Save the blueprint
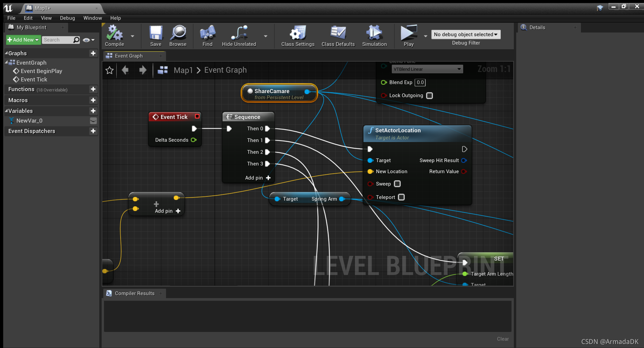The image size is (644, 348). [156, 36]
